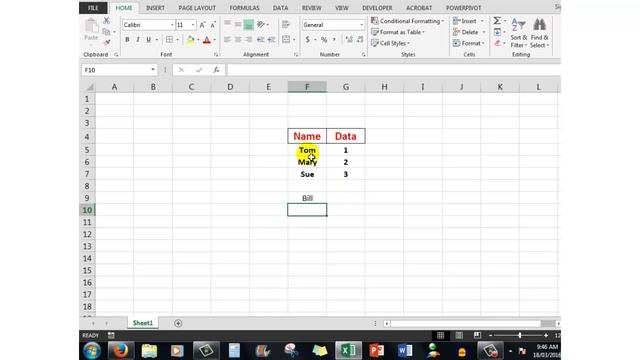Open the Conditional Formatting menu
Viewport: 640px width, 360px height.
pos(407,21)
